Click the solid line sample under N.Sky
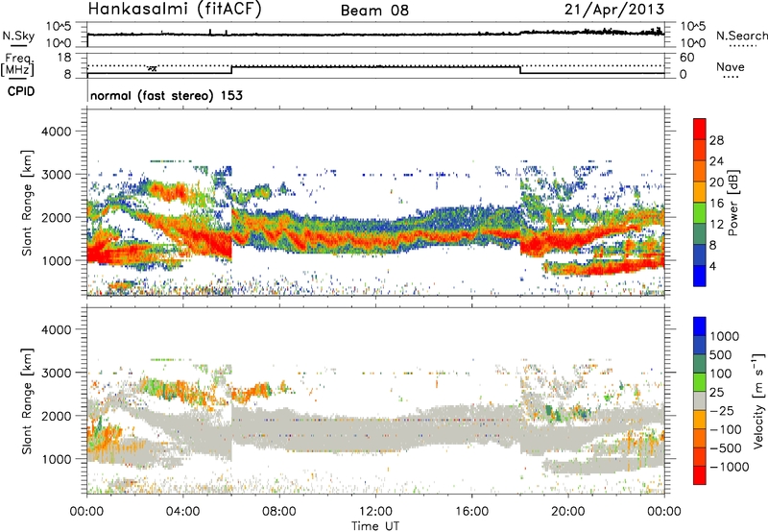 tap(18, 45)
